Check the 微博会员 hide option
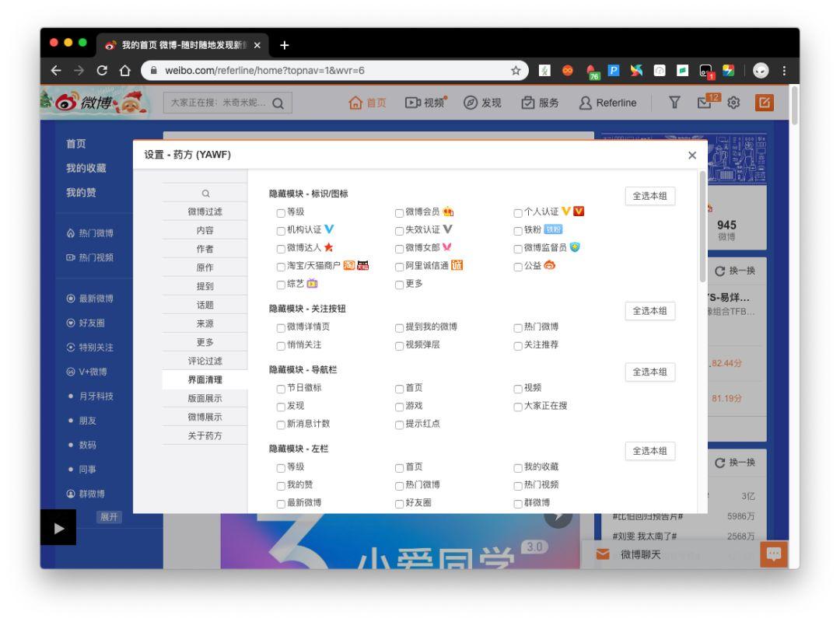840x622 pixels. (398, 211)
